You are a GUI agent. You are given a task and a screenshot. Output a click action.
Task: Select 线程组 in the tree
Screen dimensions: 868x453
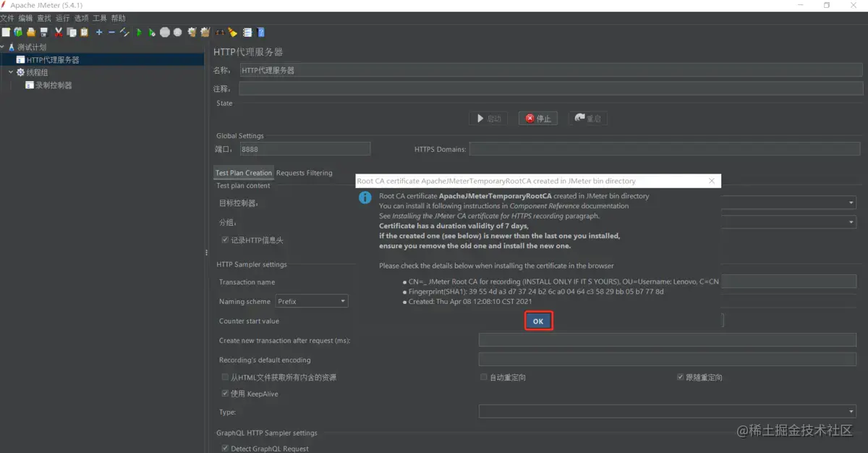[x=37, y=72]
